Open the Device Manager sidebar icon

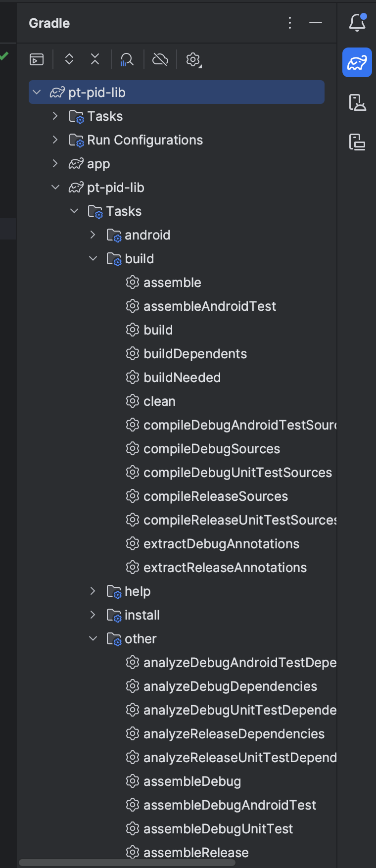click(x=357, y=102)
